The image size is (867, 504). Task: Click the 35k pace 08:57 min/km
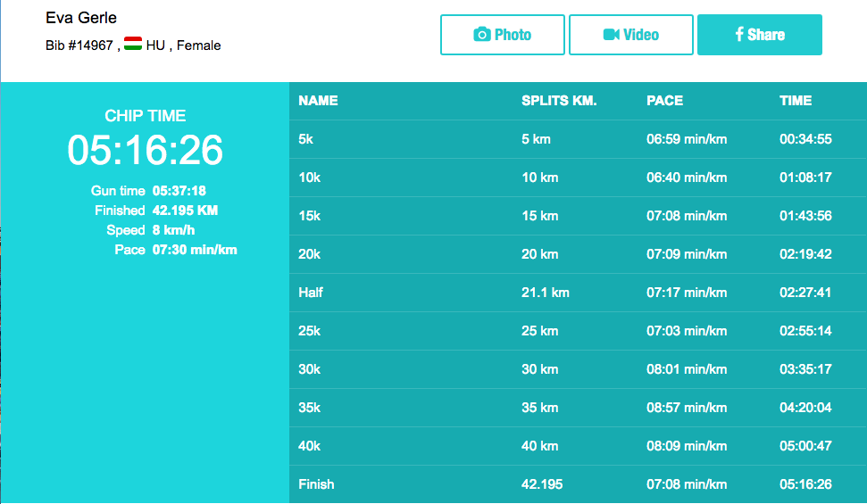point(687,408)
